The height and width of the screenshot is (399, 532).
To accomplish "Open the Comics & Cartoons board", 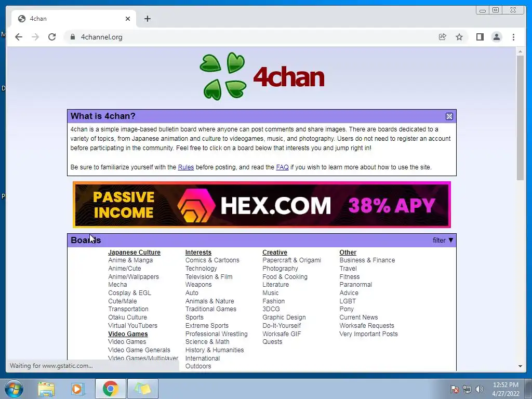I will [212, 260].
